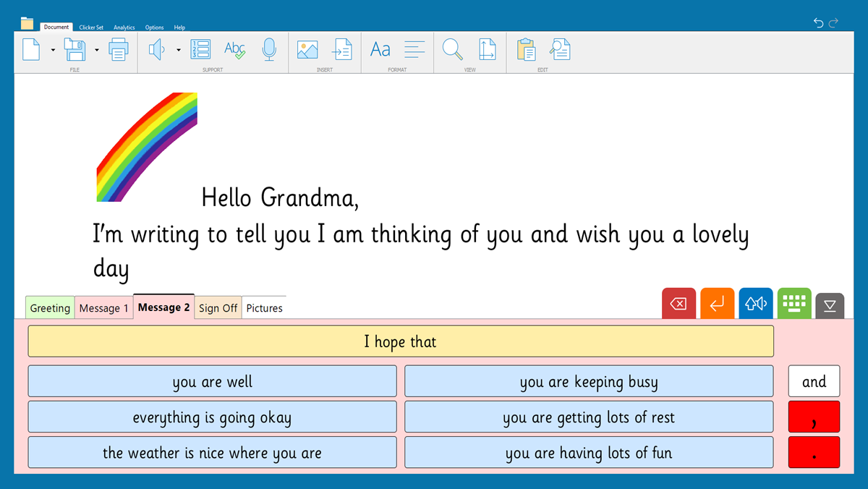Click the paste clipboard icon
The width and height of the screenshot is (868, 489).
(526, 49)
